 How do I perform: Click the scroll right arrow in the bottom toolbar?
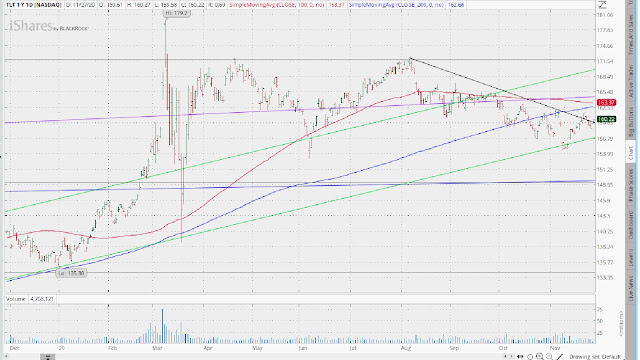point(512,357)
